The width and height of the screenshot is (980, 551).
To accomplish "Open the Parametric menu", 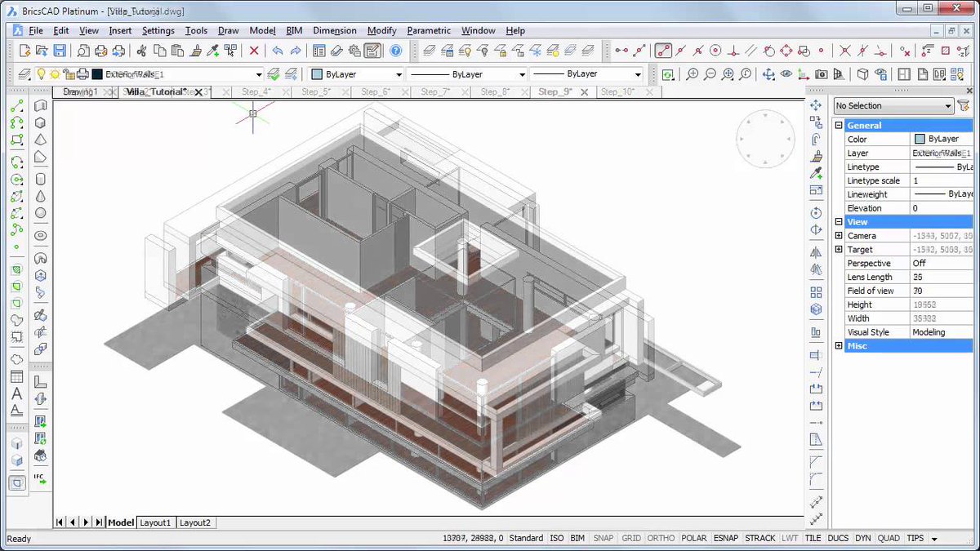I will [429, 30].
